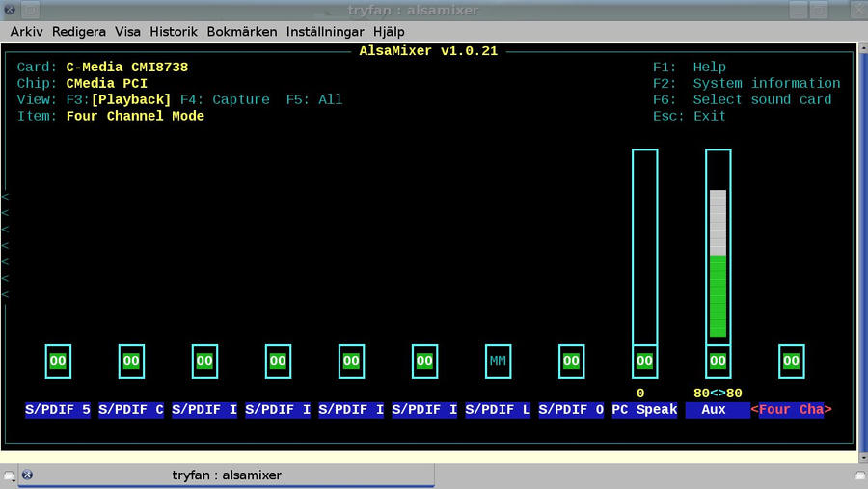Click the card name C-Media CMI8738
This screenshot has width=868, height=489.
click(x=126, y=67)
